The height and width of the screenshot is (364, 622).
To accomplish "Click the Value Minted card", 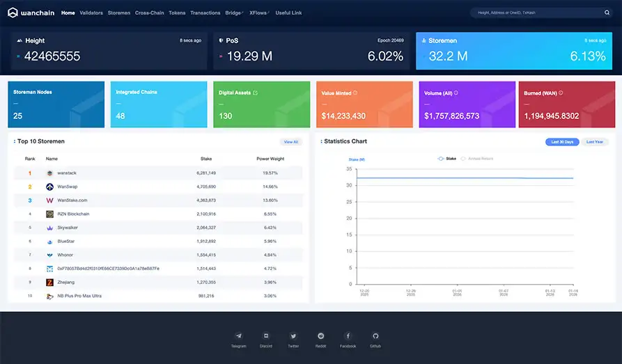I will [x=364, y=104].
